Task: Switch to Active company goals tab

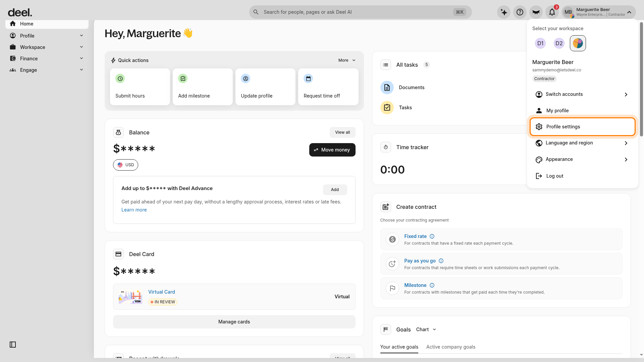Action: click(451, 347)
